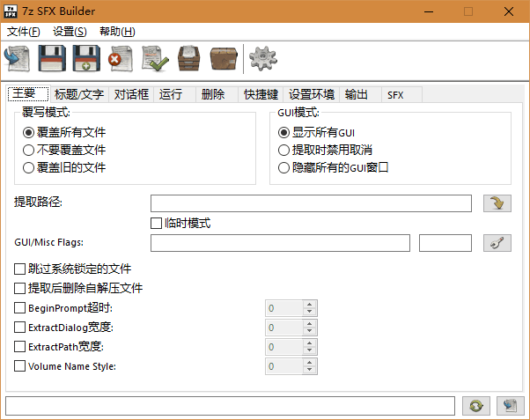Image resolution: width=530 pixels, height=420 pixels.
Task: Click the Volume Name Style number field
Action: pyautogui.click(x=283, y=366)
